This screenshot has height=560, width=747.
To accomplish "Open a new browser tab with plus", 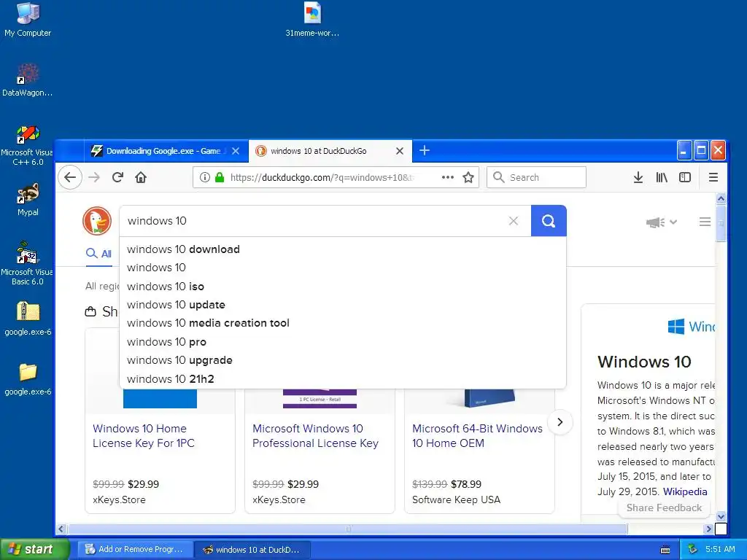I will click(x=425, y=150).
